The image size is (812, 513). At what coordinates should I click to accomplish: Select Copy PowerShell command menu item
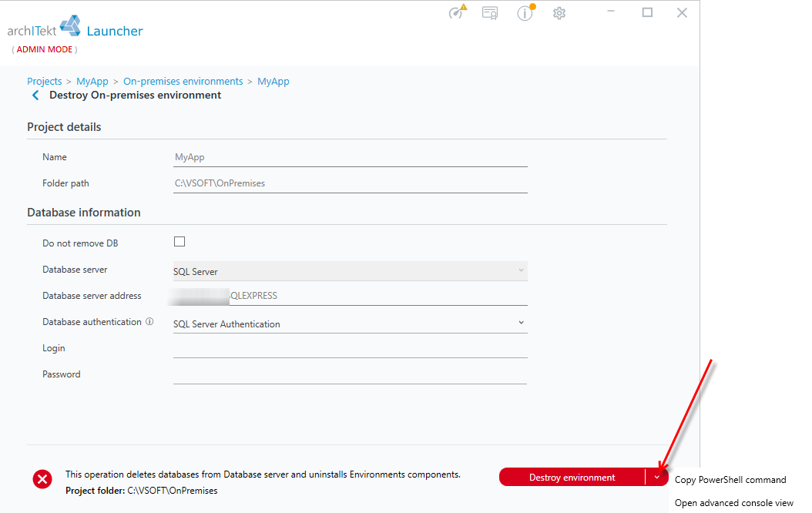pyautogui.click(x=730, y=480)
